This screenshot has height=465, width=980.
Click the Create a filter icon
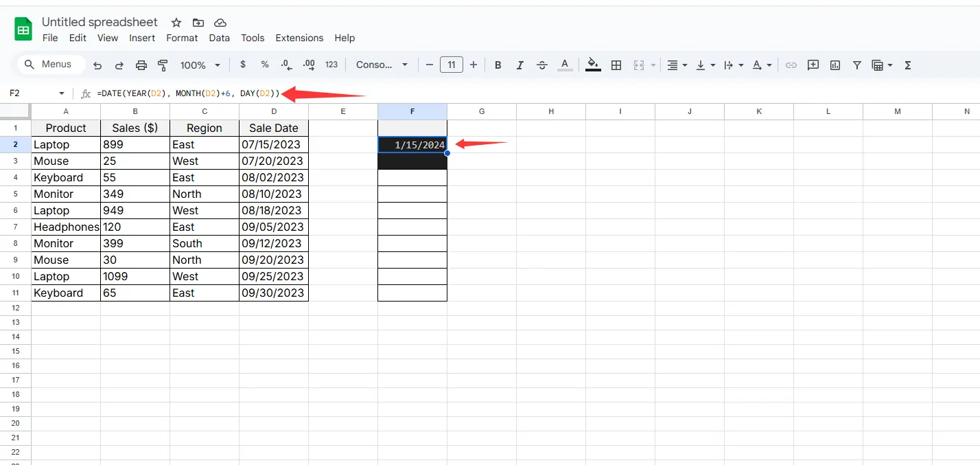[x=857, y=65]
